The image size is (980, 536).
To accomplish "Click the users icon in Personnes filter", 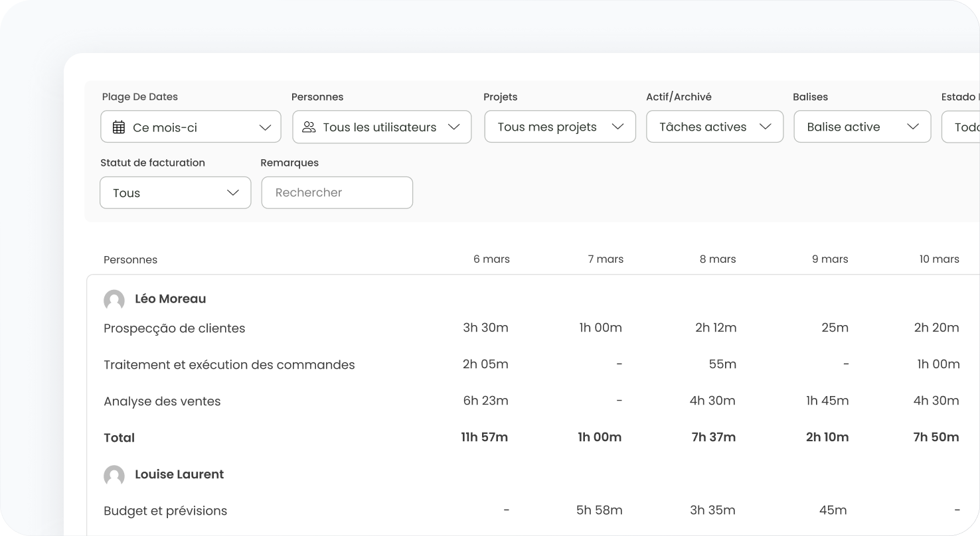I will 309,127.
